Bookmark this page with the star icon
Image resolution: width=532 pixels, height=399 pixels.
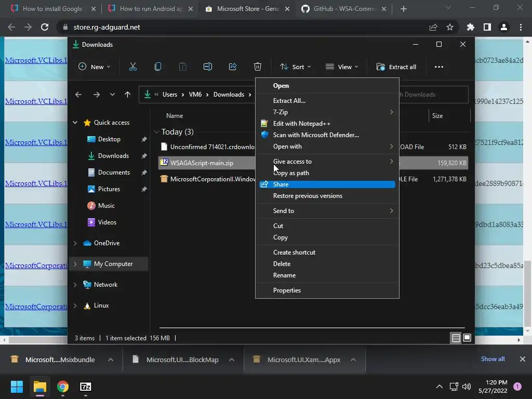point(450,27)
